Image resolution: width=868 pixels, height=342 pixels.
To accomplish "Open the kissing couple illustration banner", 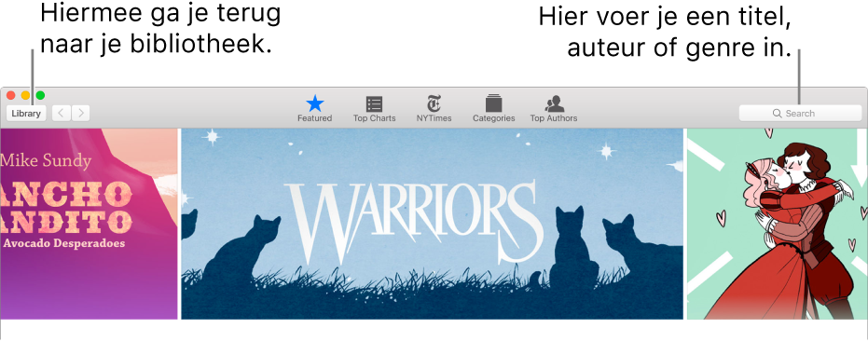I will (778, 225).
